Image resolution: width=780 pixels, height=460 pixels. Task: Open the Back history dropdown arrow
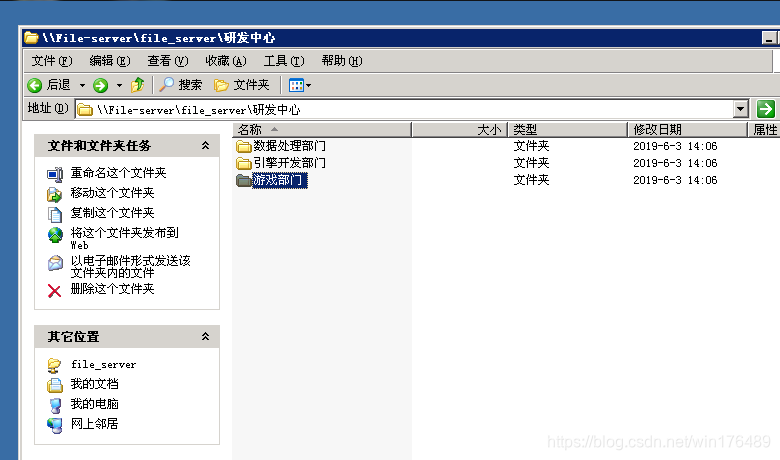click(82, 86)
